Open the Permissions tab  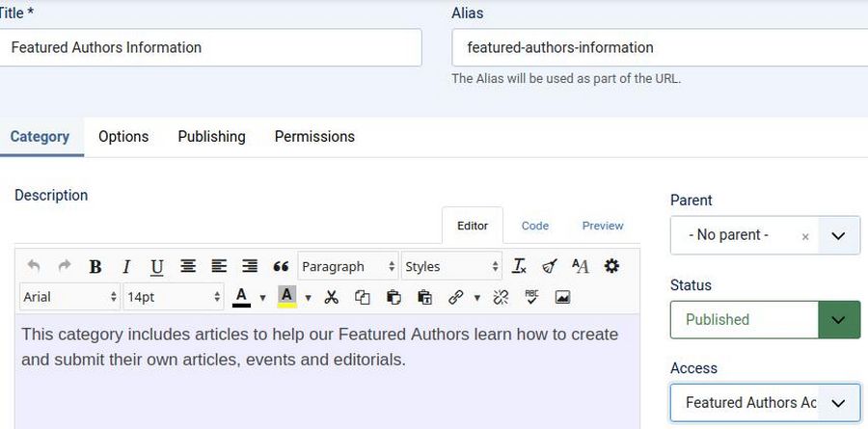coord(314,137)
